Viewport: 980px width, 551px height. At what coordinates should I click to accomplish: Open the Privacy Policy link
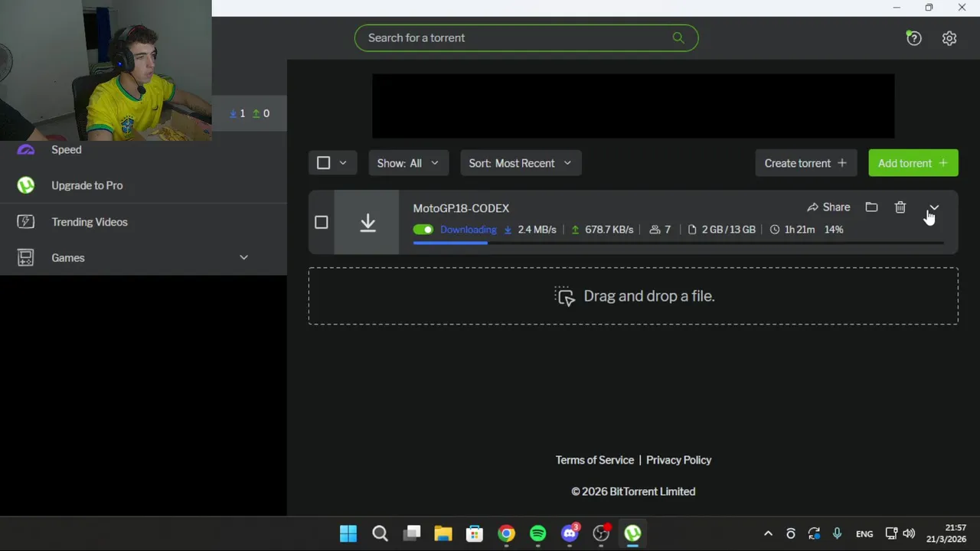[678, 460]
